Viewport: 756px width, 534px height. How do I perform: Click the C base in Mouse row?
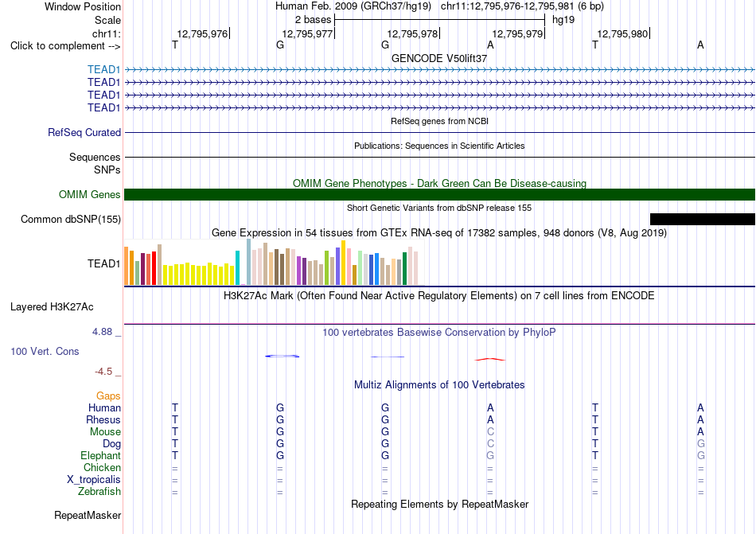490,432
